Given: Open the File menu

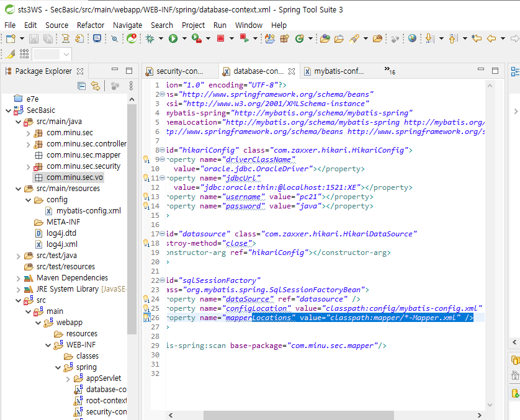Looking at the screenshot, I should pyautogui.click(x=10, y=25).
